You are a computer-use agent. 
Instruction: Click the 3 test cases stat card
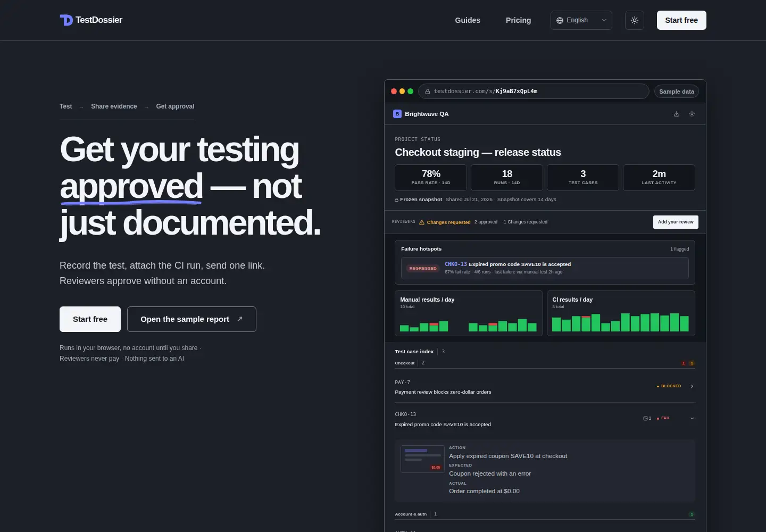(583, 178)
